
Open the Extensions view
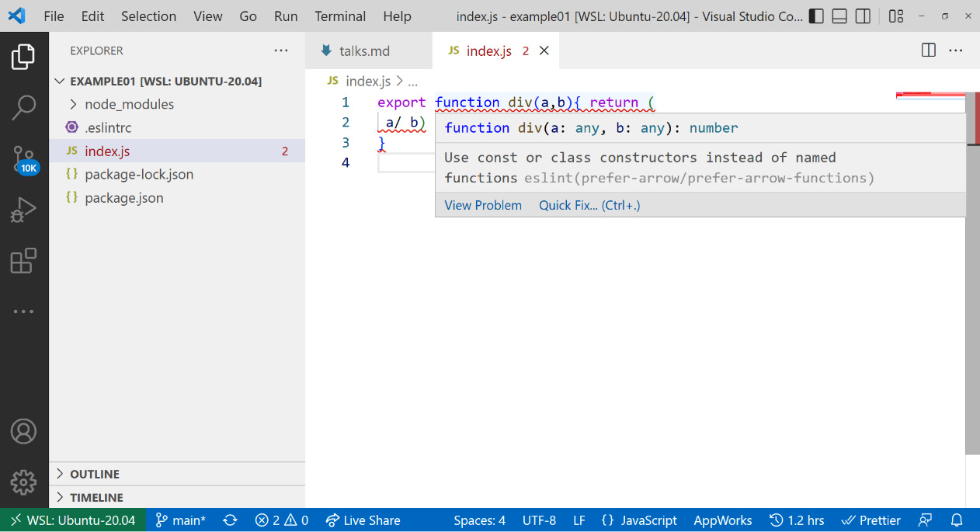pos(24,261)
